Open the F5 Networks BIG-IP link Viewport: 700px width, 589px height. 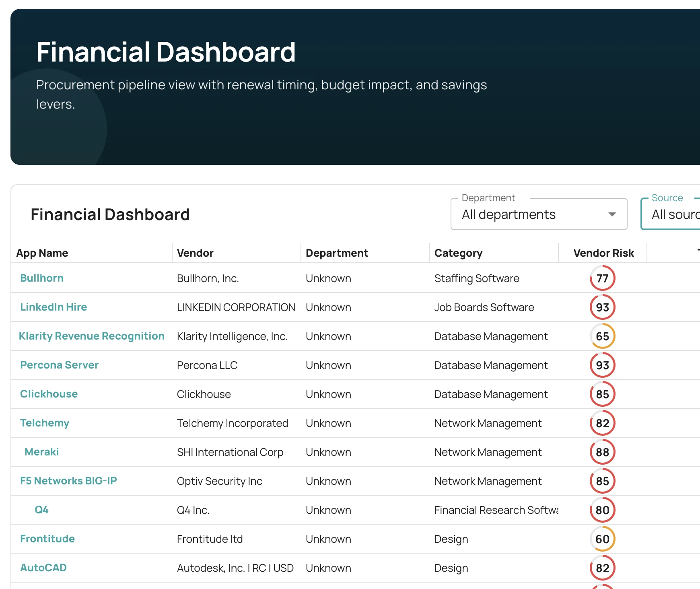click(x=68, y=481)
